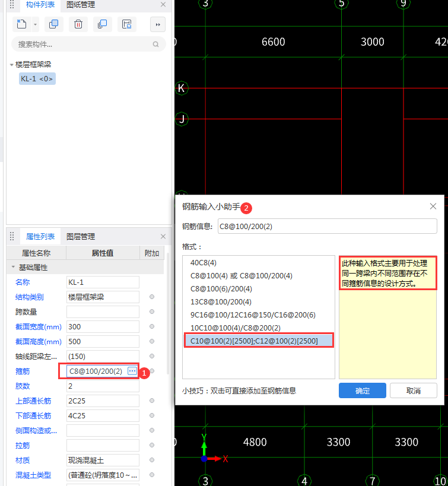Screen dimensions: 448x486
Task: Click the 截面宽度(mm) property label
Action: coord(39,327)
